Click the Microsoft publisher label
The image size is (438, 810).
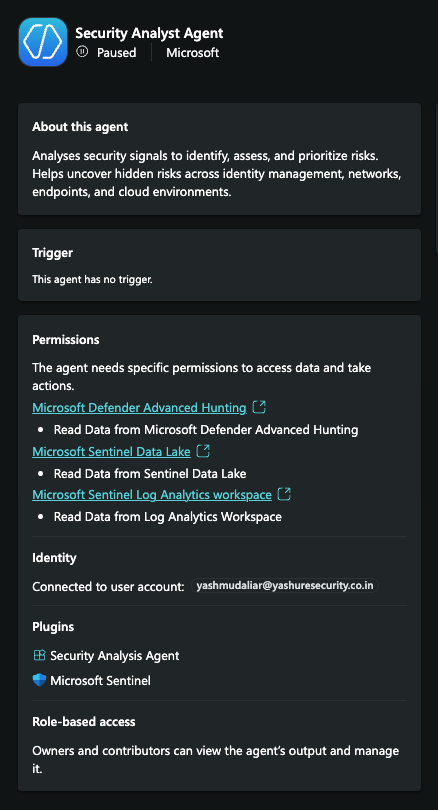coord(193,53)
